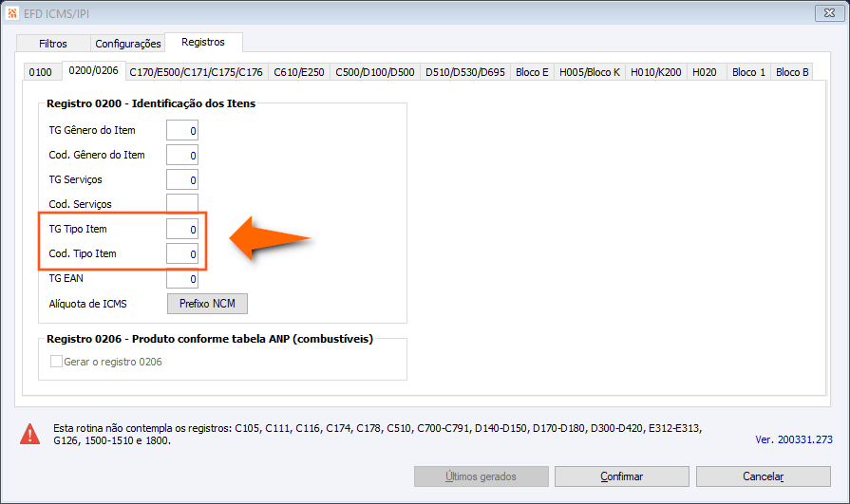This screenshot has width=850, height=504.
Task: Confirm with the Confirmar button
Action: pyautogui.click(x=622, y=476)
